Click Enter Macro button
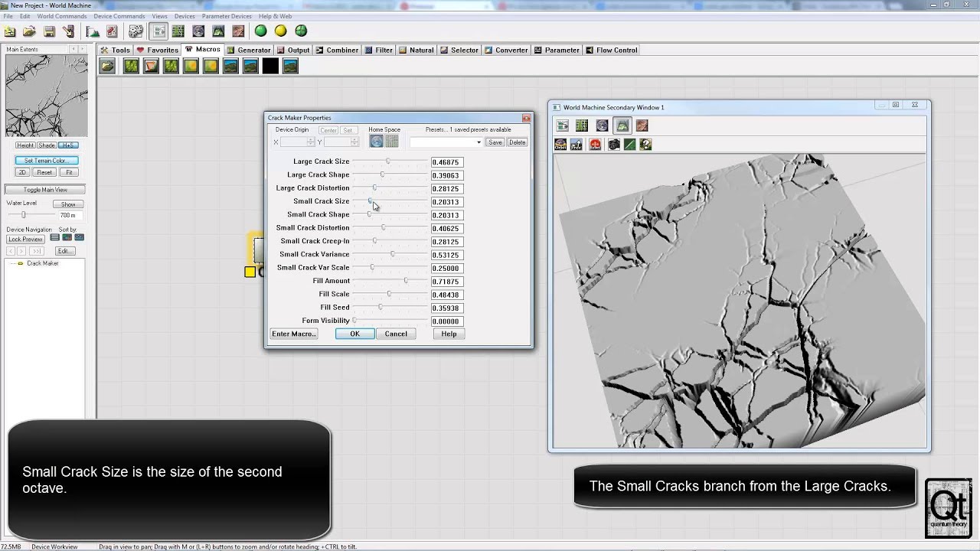 click(294, 334)
